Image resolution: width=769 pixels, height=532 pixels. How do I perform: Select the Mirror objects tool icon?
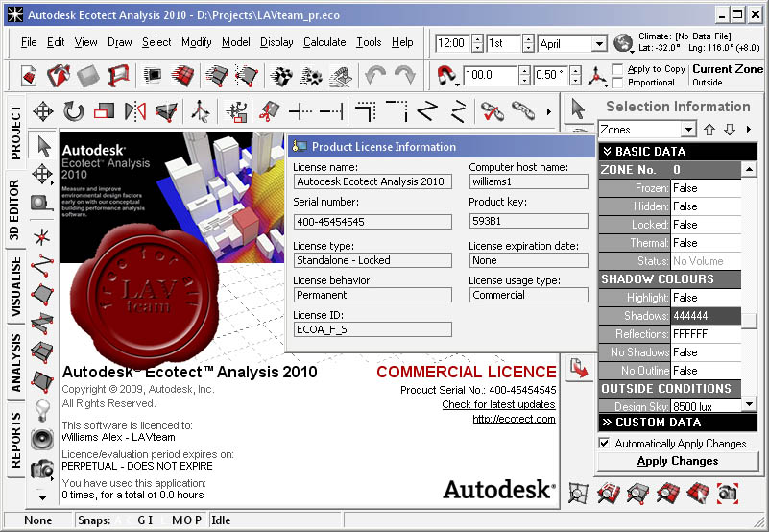(134, 111)
